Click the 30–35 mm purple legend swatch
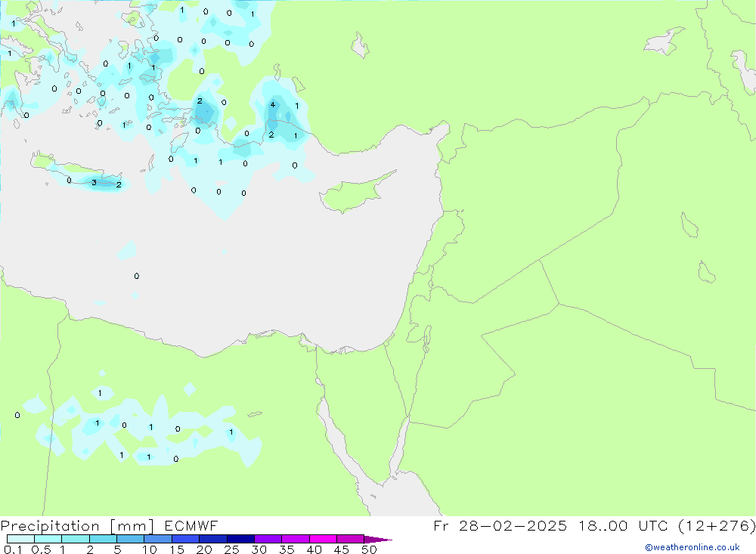Viewport: 756px width, 554px height. tap(268, 539)
